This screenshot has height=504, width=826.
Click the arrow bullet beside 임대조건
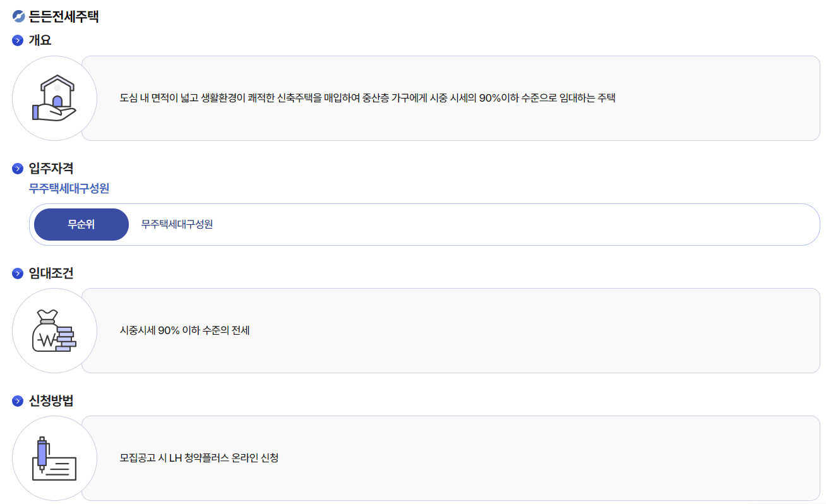click(x=18, y=273)
